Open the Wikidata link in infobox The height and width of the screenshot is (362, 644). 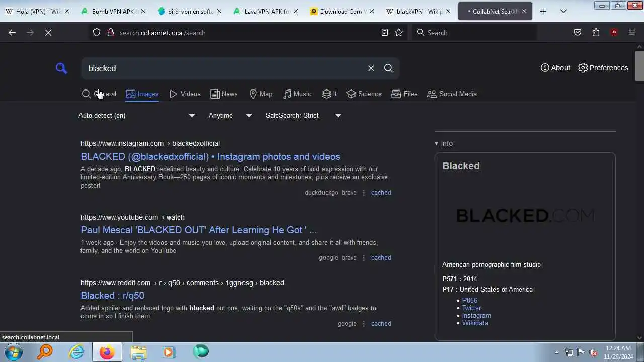[475, 323]
